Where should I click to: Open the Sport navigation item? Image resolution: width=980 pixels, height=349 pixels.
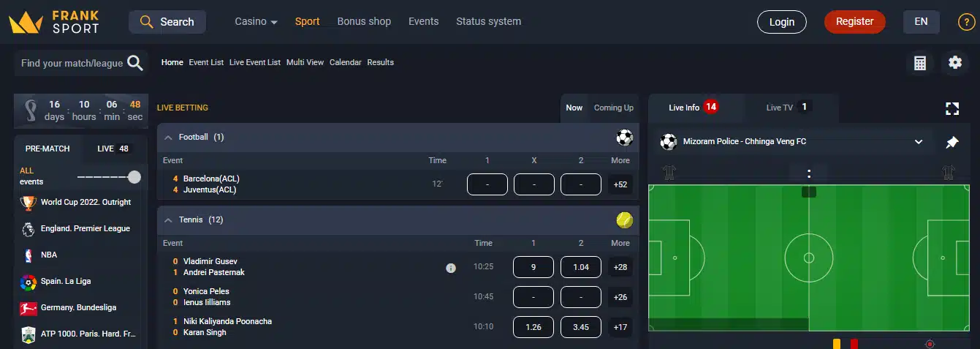(307, 21)
